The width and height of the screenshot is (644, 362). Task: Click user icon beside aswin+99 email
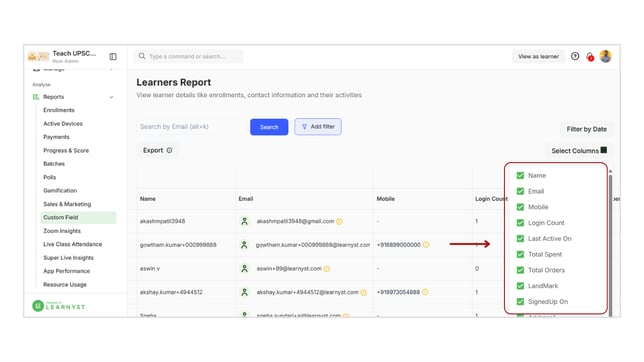(244, 268)
